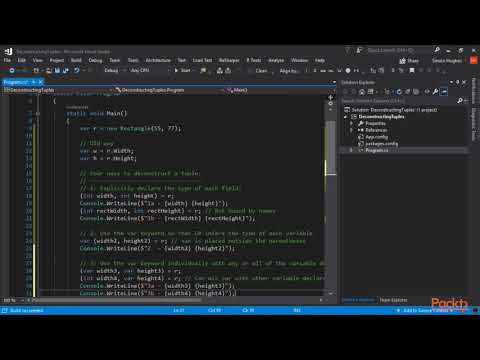Switch to the Team Explorer tab
Image resolution: width=480 pixels, height=360 pixels.
(x=393, y=300)
